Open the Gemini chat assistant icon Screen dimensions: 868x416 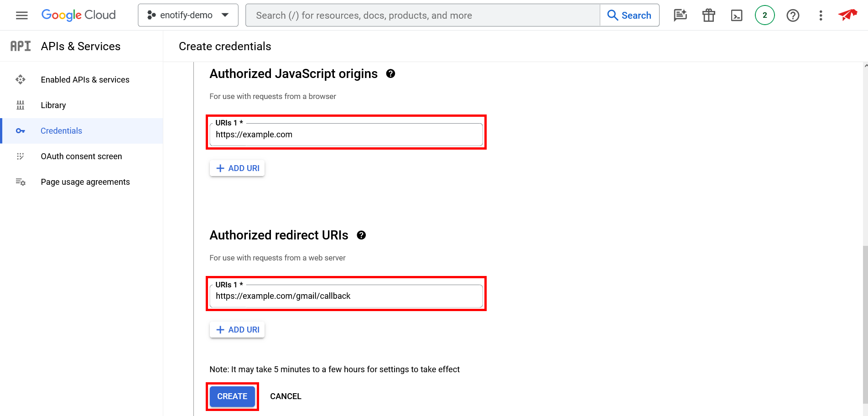pos(680,16)
